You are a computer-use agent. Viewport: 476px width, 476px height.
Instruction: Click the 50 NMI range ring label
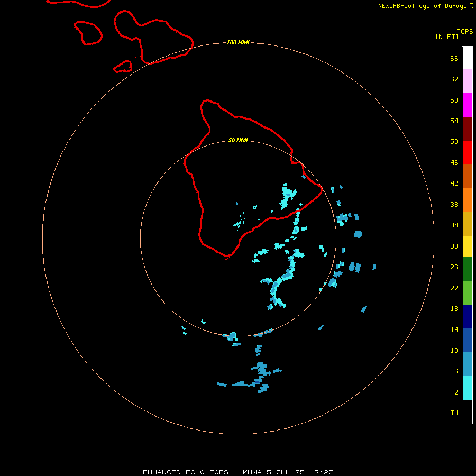[238, 140]
